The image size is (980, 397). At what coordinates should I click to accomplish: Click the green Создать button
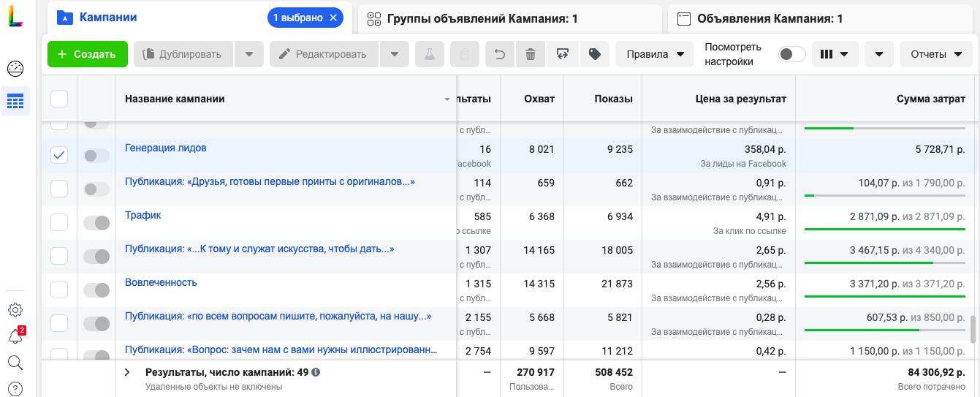pyautogui.click(x=87, y=54)
